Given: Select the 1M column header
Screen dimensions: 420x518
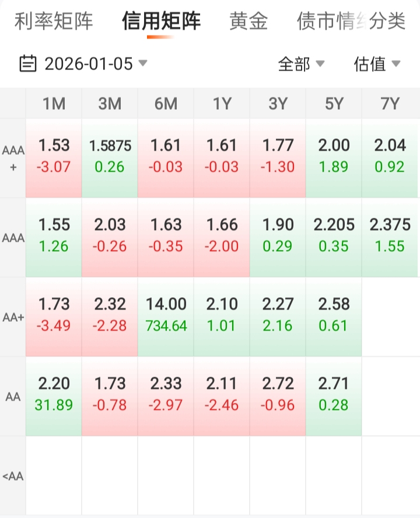Looking at the screenshot, I should click(54, 104).
